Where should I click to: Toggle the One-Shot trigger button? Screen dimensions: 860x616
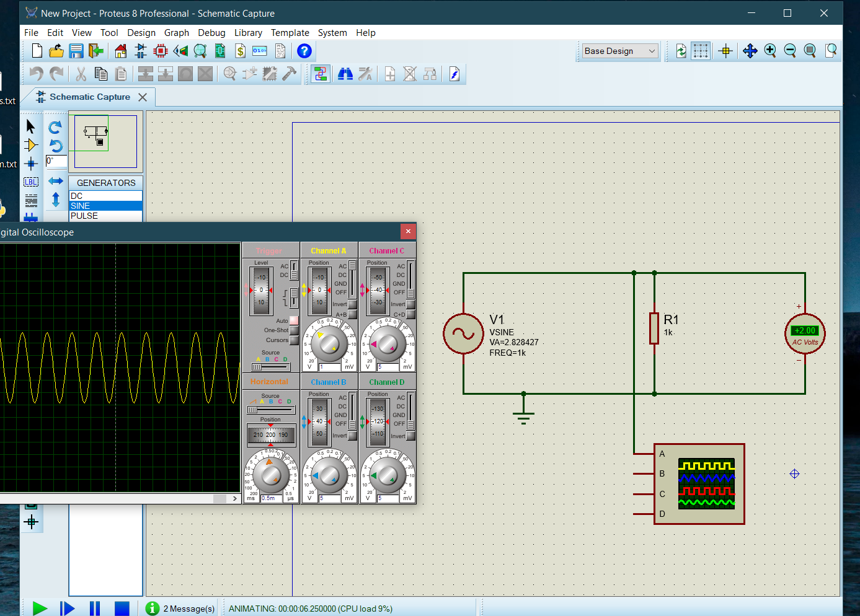[294, 330]
